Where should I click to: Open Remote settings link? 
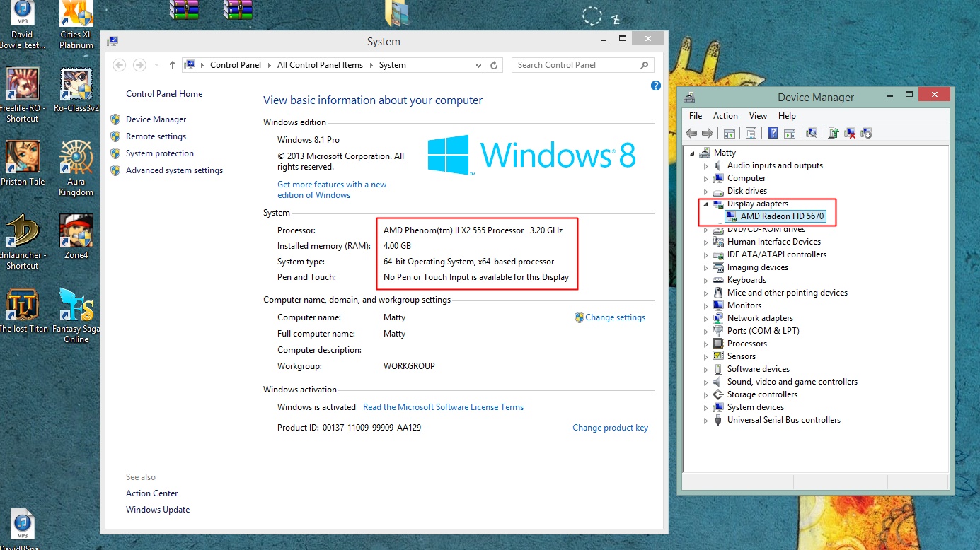(156, 136)
